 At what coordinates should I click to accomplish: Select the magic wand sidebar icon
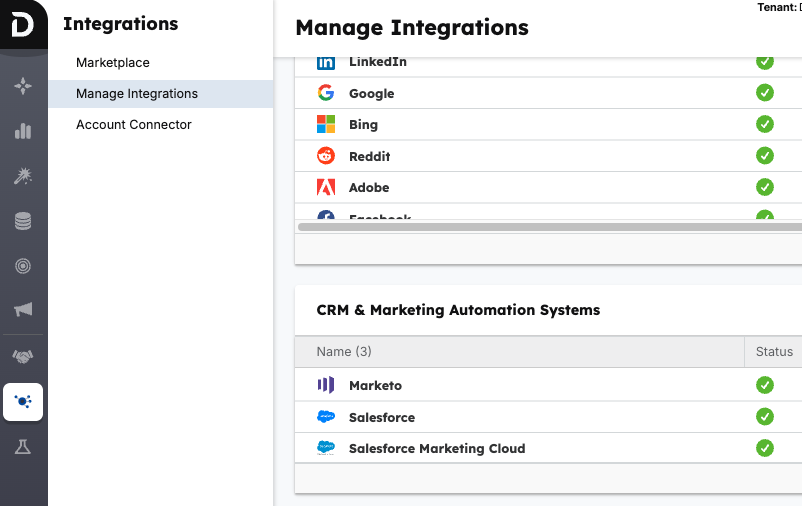point(23,176)
